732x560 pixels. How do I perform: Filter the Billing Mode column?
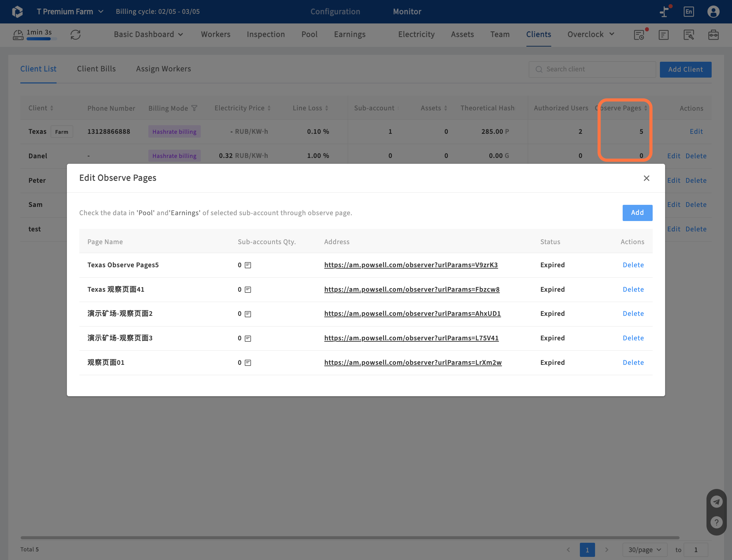coord(194,108)
